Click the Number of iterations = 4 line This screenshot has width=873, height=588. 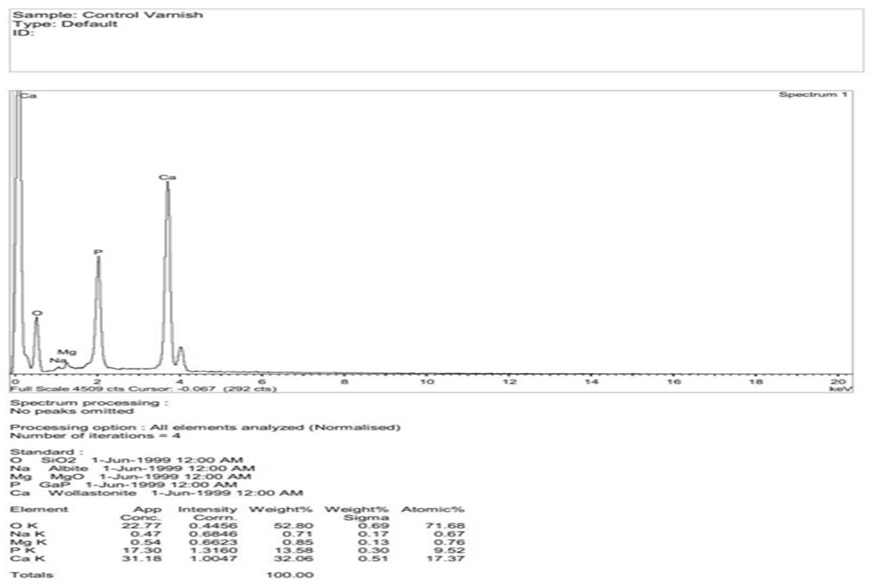click(95, 436)
